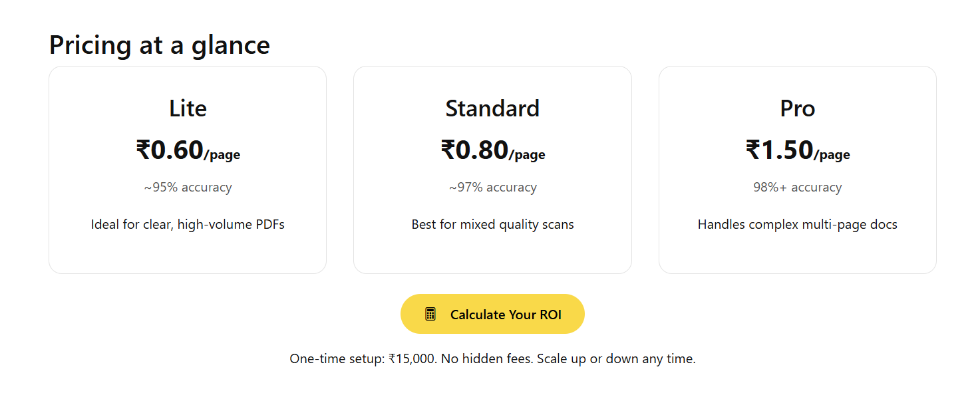Click the '/page' suffix on Standard price
This screenshot has height=405, width=980.
(527, 156)
